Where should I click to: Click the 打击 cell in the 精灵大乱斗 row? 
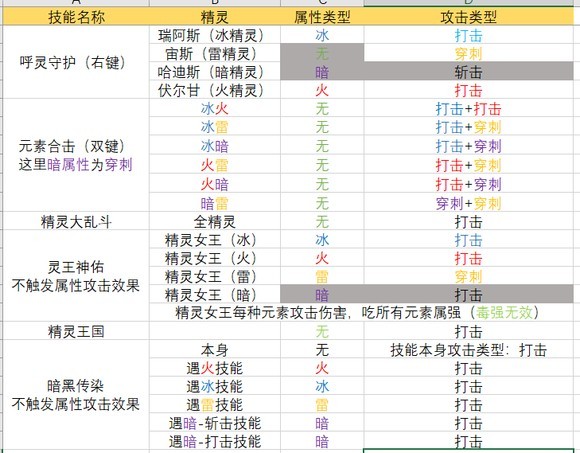click(468, 222)
